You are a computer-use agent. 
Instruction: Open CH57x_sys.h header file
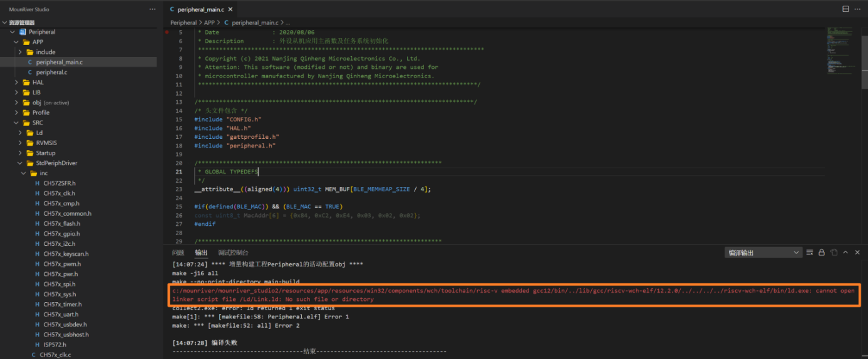(x=59, y=294)
